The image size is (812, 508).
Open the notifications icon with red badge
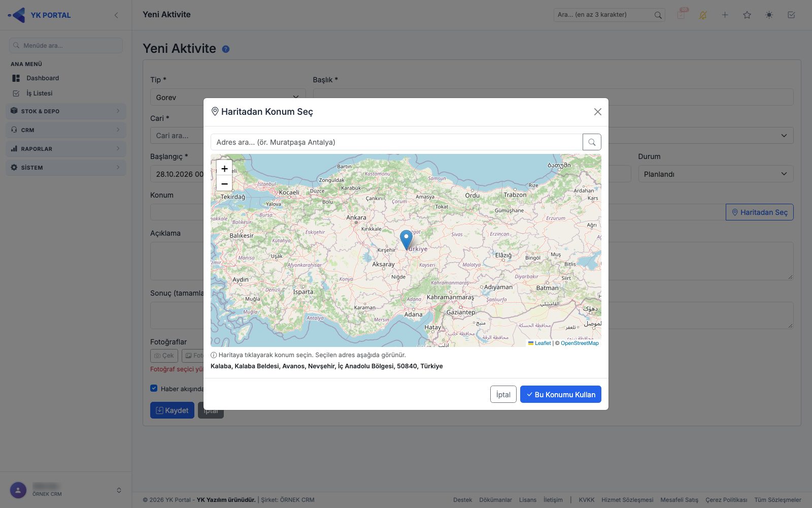(681, 15)
